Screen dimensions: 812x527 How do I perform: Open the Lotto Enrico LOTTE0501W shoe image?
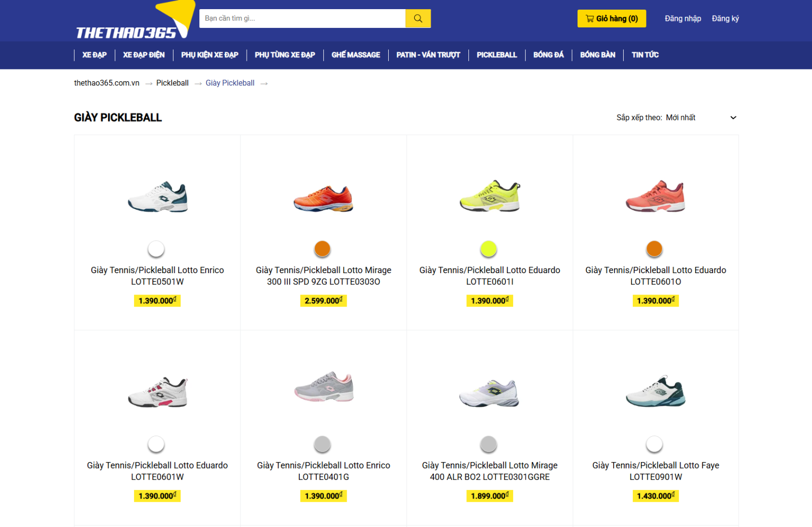pos(157,197)
